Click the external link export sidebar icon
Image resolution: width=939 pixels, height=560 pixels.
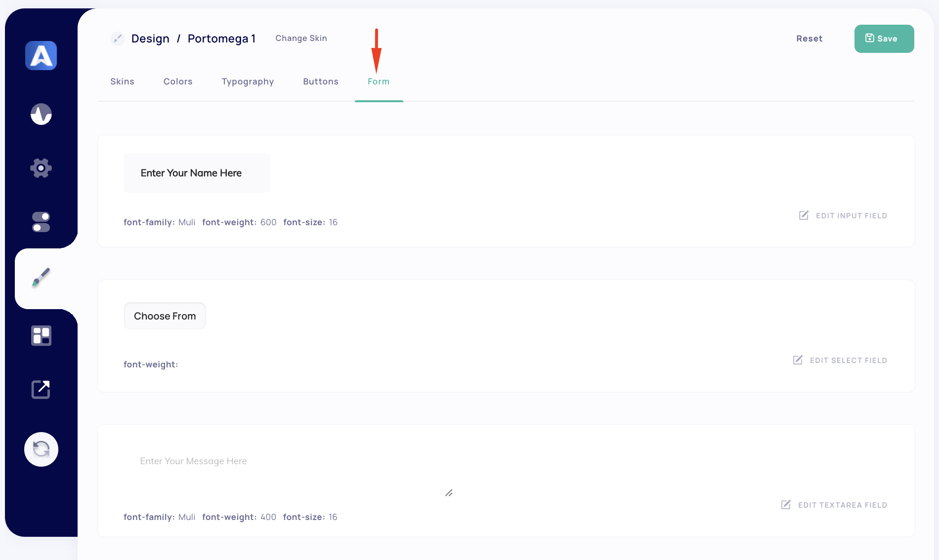click(41, 389)
